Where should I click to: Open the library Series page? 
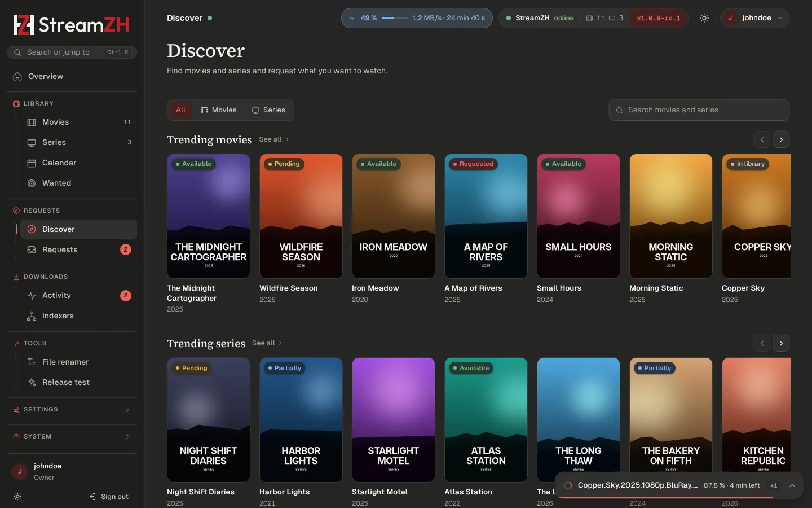pos(78,143)
